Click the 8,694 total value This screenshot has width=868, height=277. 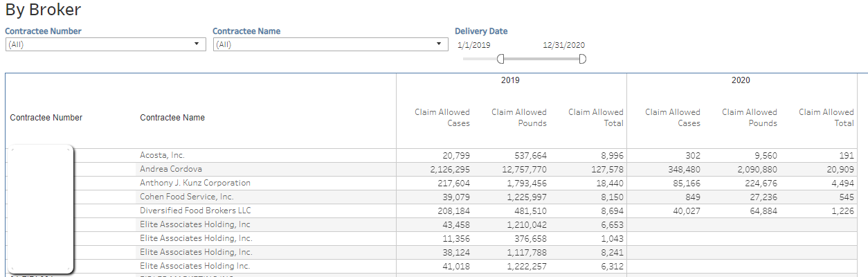point(612,211)
